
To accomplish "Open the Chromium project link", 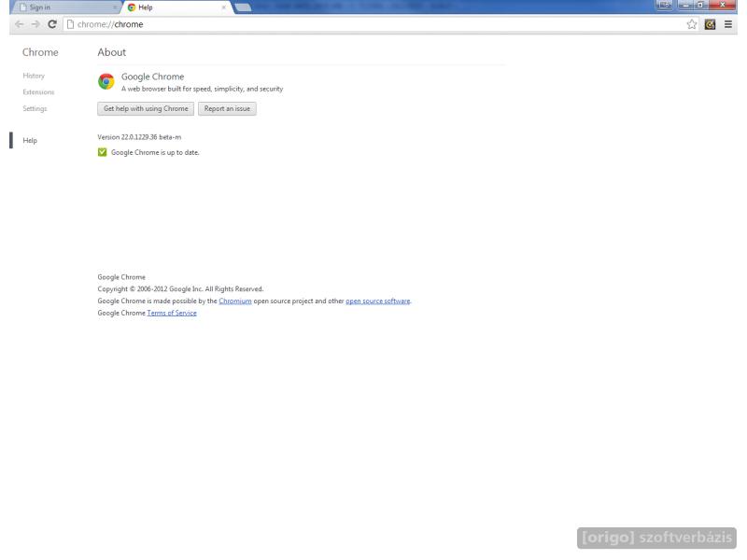I will [235, 301].
